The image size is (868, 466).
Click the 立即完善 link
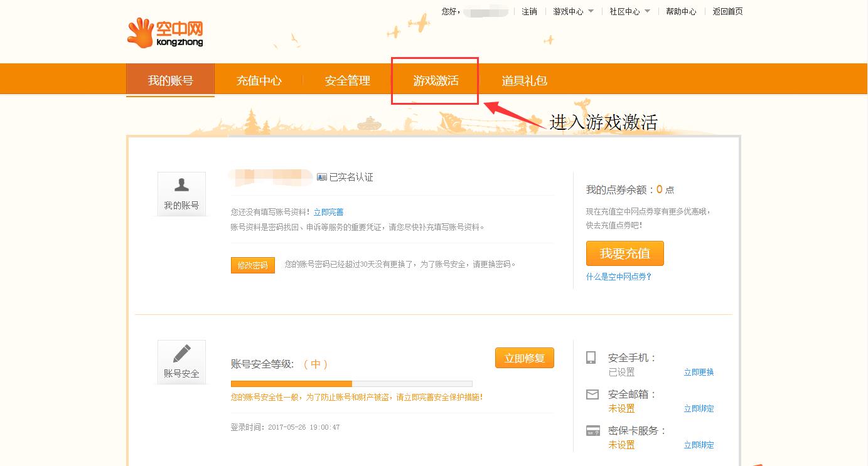tap(328, 213)
